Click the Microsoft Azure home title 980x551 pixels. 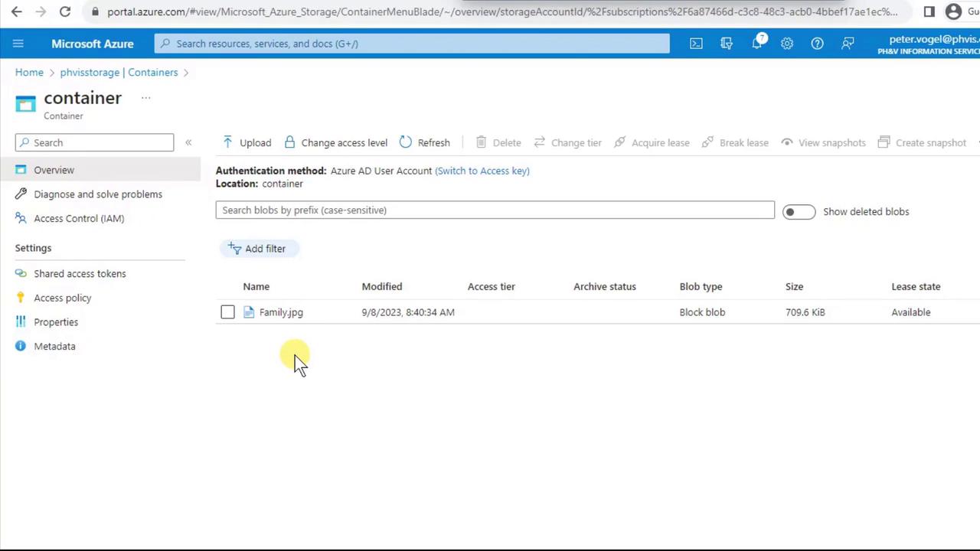[x=93, y=44]
